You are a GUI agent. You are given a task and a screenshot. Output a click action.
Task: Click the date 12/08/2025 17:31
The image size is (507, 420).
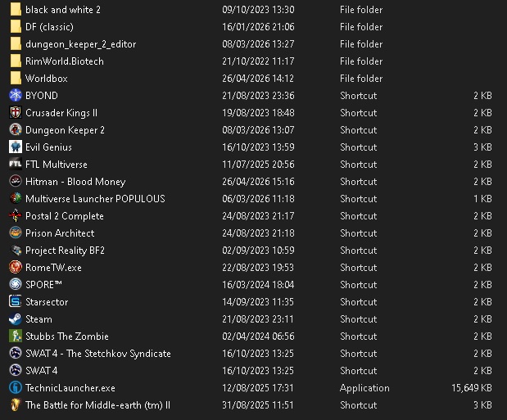coord(258,388)
